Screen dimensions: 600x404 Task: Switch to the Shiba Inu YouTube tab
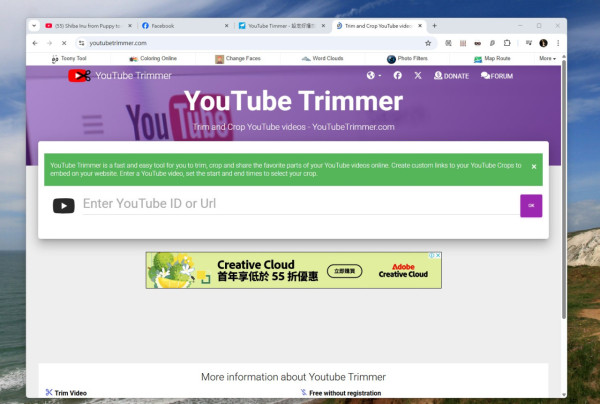pos(88,26)
